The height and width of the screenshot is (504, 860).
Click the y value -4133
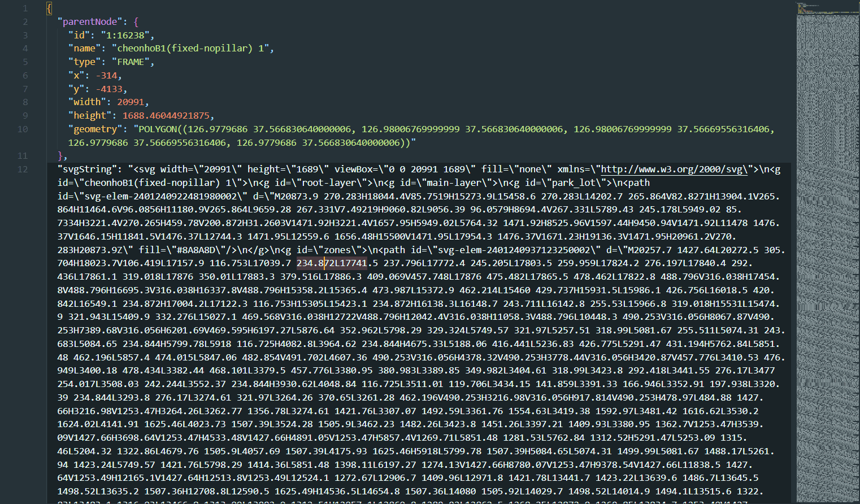(x=110, y=89)
